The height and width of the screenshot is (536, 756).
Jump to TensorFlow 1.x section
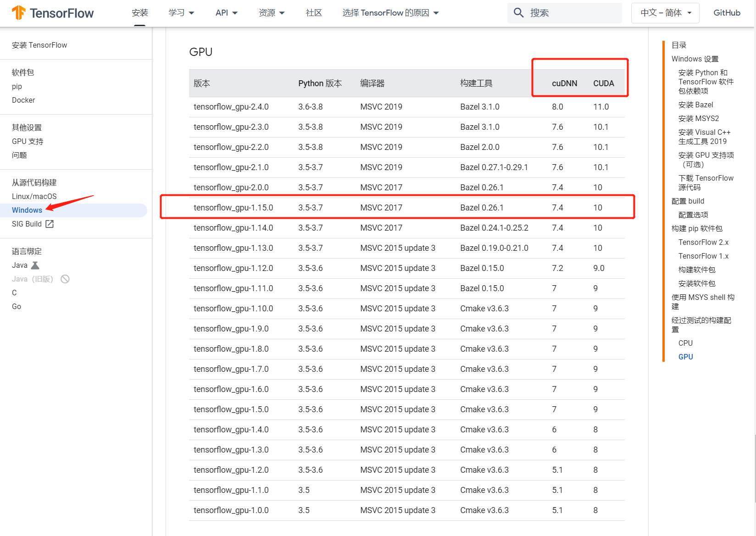point(703,256)
